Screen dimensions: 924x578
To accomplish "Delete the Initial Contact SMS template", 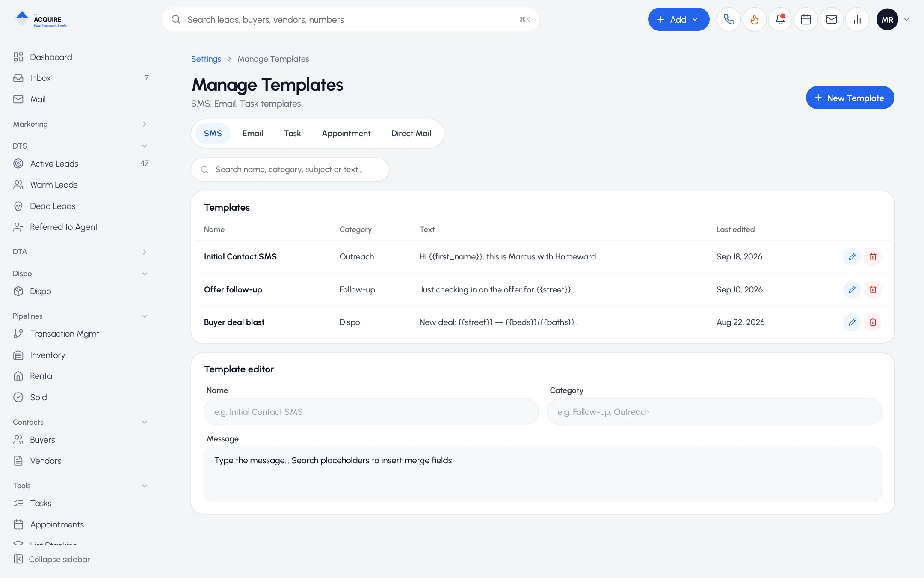I will pos(873,256).
